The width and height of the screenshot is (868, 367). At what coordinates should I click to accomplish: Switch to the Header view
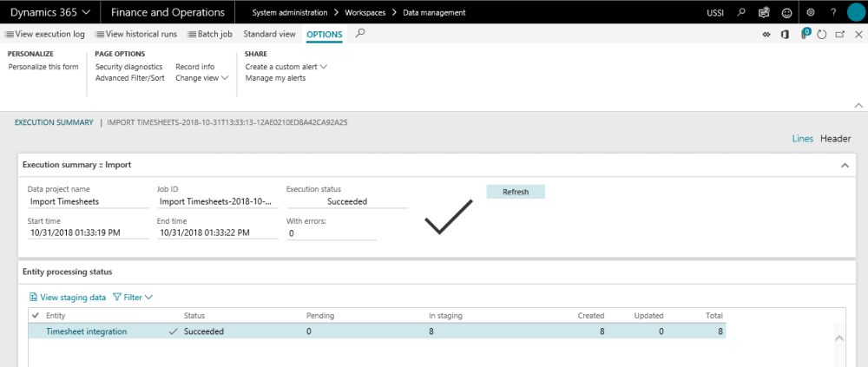[835, 139]
